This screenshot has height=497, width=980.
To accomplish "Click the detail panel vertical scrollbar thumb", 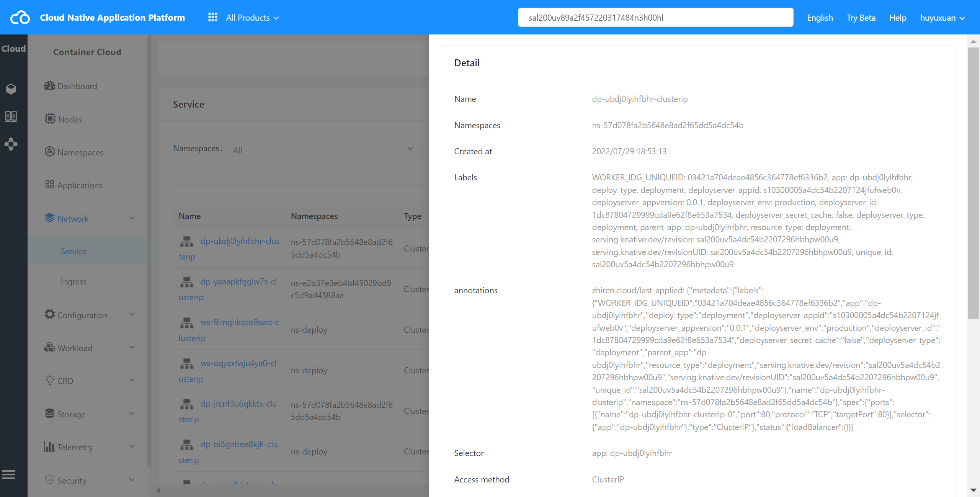I will click(973, 183).
